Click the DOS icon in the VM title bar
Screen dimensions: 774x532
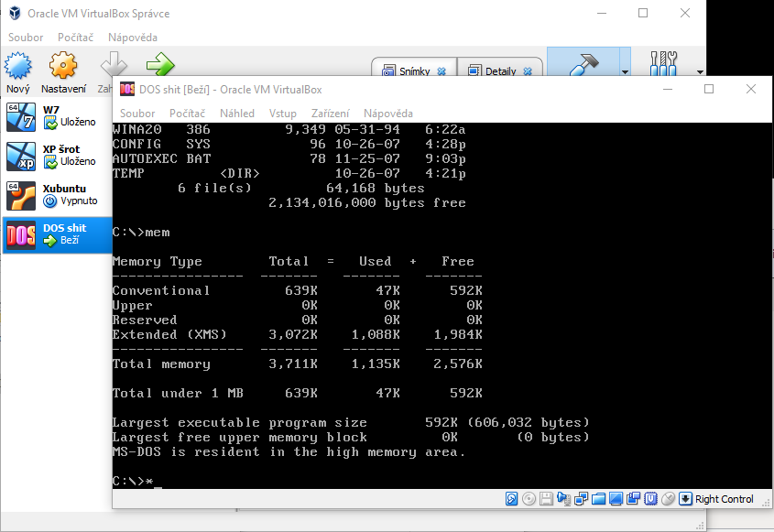[x=127, y=89]
